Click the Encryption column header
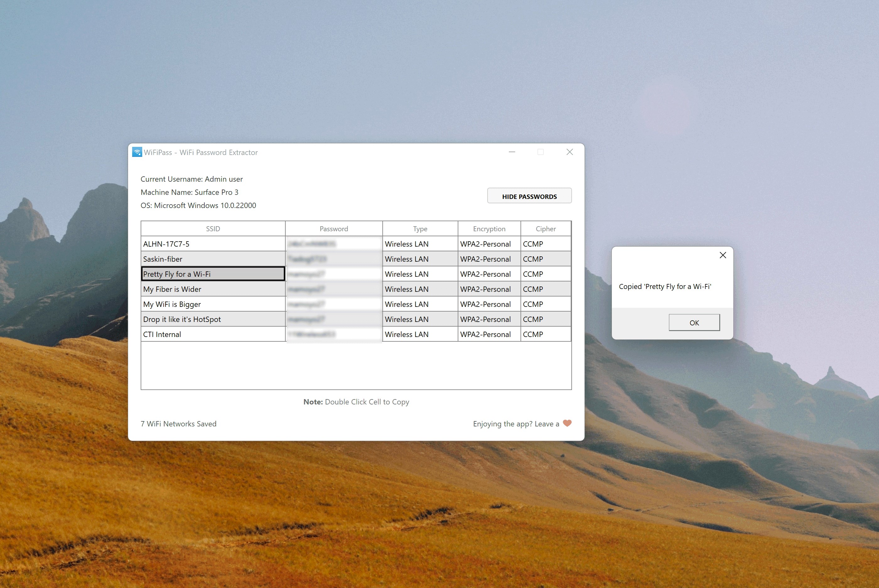 pos(489,228)
